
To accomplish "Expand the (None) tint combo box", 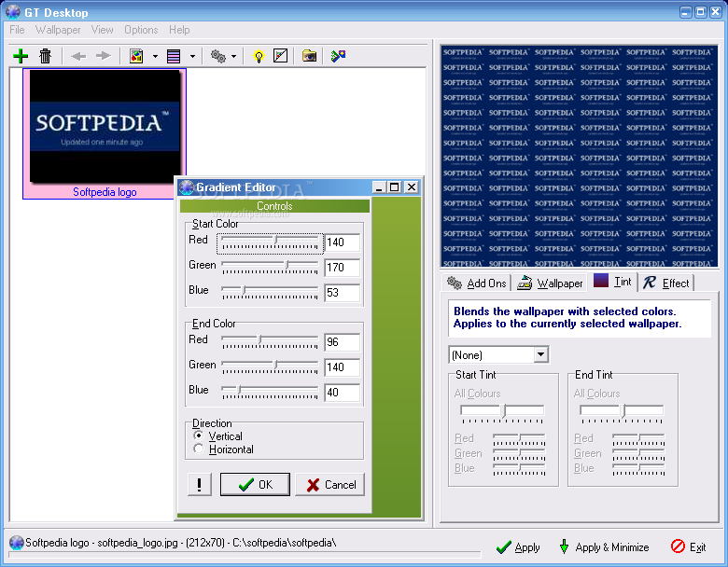I will click(540, 355).
